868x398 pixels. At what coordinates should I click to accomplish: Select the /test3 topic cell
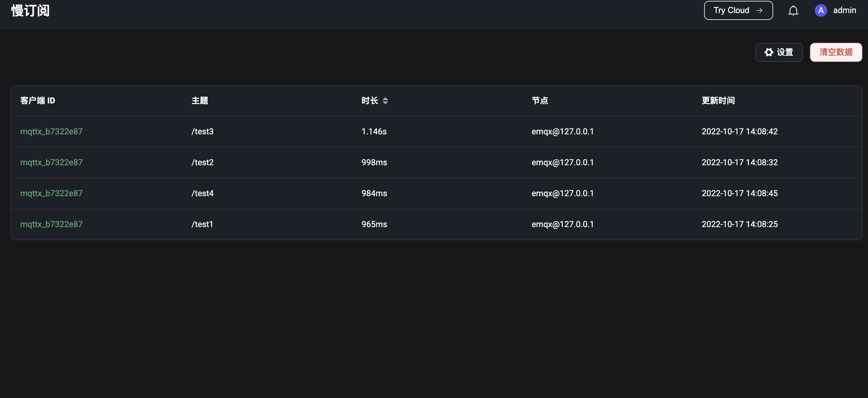coord(202,131)
